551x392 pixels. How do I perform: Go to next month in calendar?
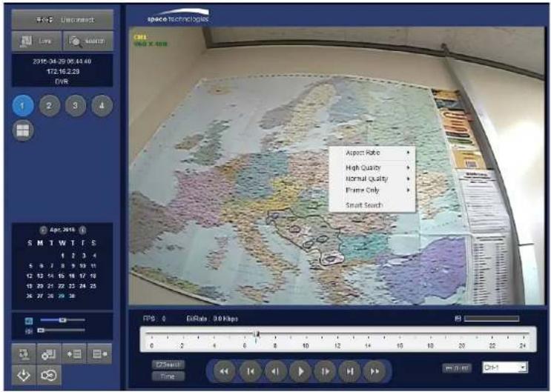(x=82, y=230)
